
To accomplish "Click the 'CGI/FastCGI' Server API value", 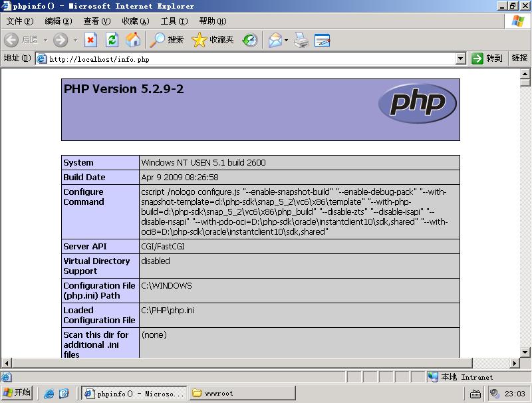I will 163,246.
